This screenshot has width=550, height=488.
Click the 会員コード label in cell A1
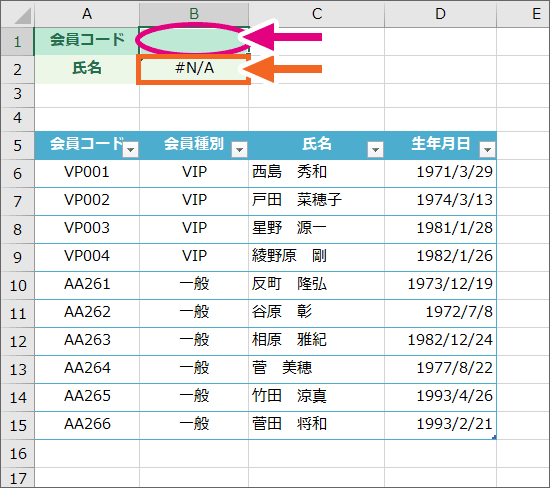coord(87,41)
